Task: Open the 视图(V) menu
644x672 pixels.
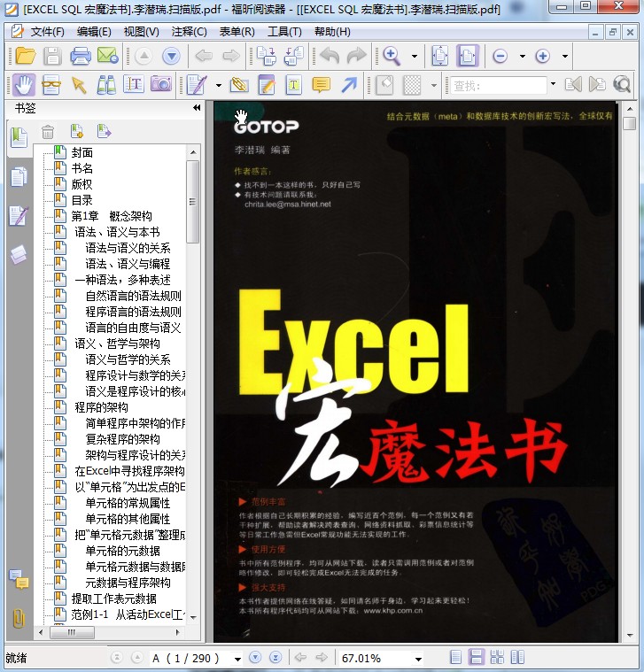Action: coord(141,32)
